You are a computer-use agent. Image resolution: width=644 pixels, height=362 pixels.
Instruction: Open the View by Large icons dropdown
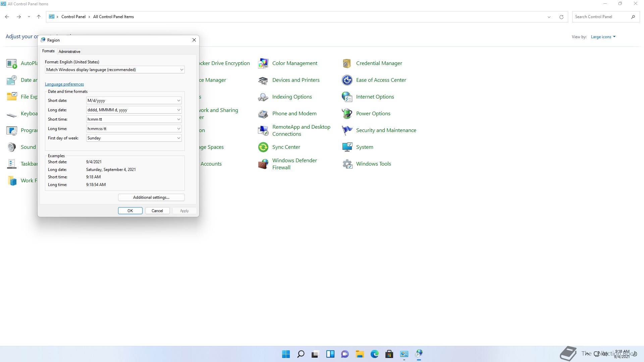(x=603, y=37)
